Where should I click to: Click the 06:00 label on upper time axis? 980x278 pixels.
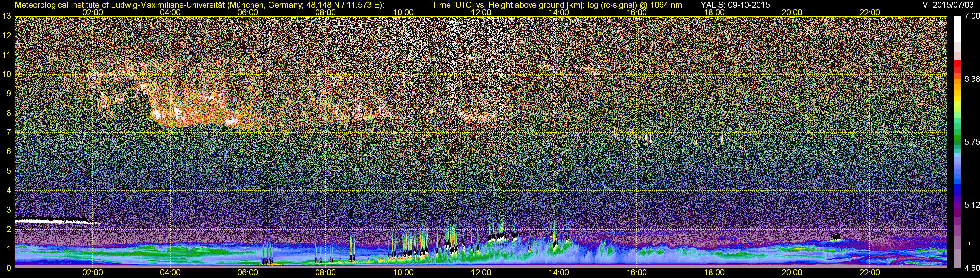248,12
